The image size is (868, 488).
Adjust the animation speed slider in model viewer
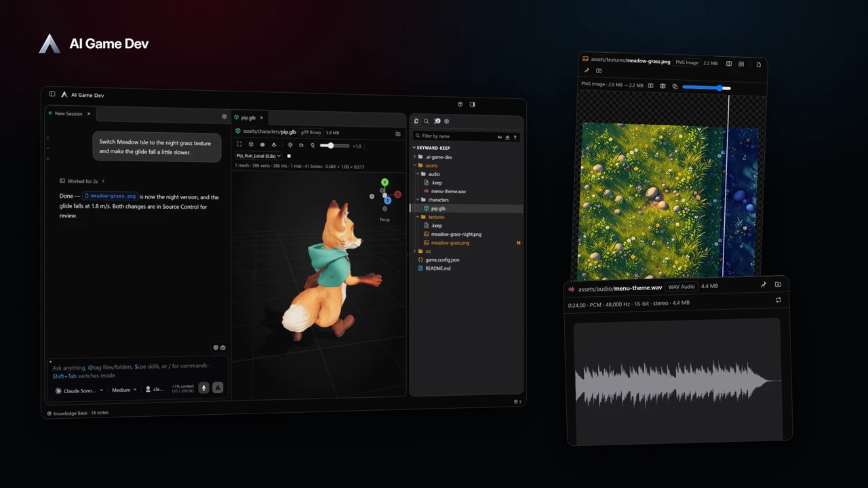[335, 146]
